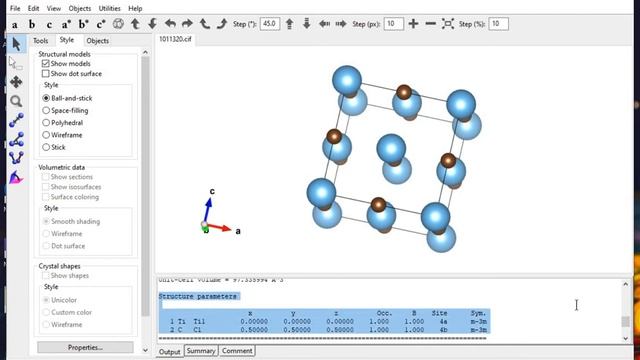This screenshot has width=640, height=360.
Task: Click the side panel scroll-down arrow
Action: point(145,350)
